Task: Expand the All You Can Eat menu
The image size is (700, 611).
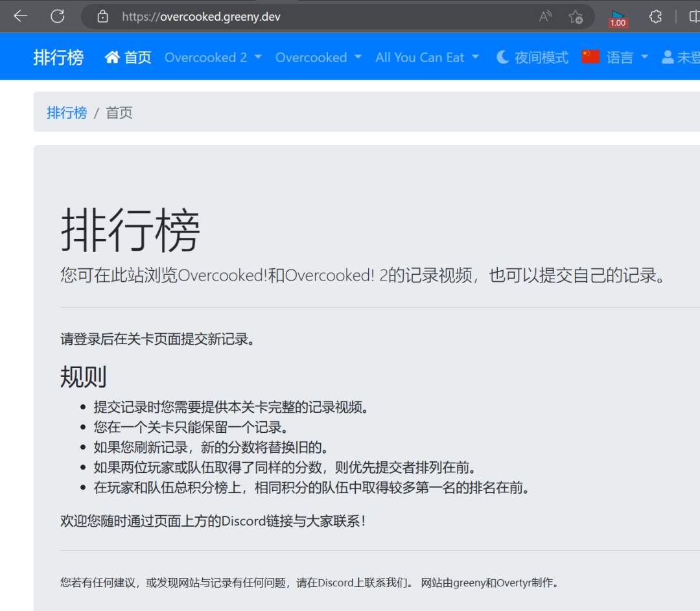Action: pos(427,58)
